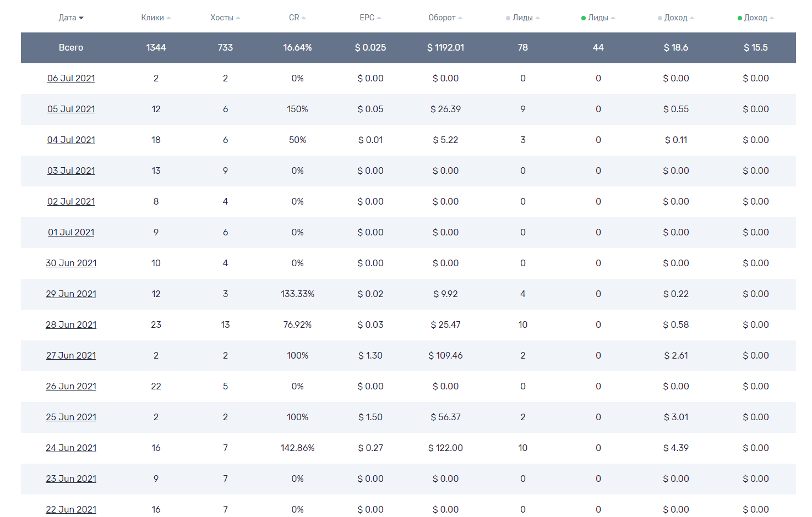Click sort arrow beside gray-dot Доход column

(692, 18)
